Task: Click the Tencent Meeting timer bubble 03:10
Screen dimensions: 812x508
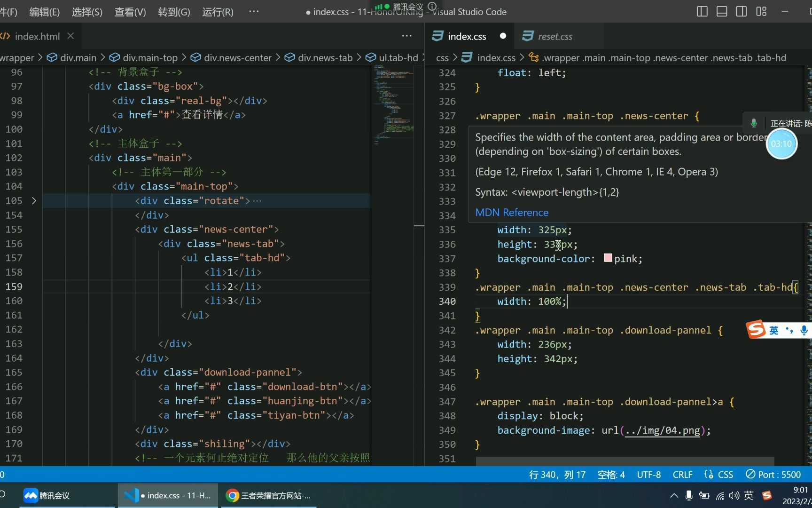Action: tap(781, 144)
